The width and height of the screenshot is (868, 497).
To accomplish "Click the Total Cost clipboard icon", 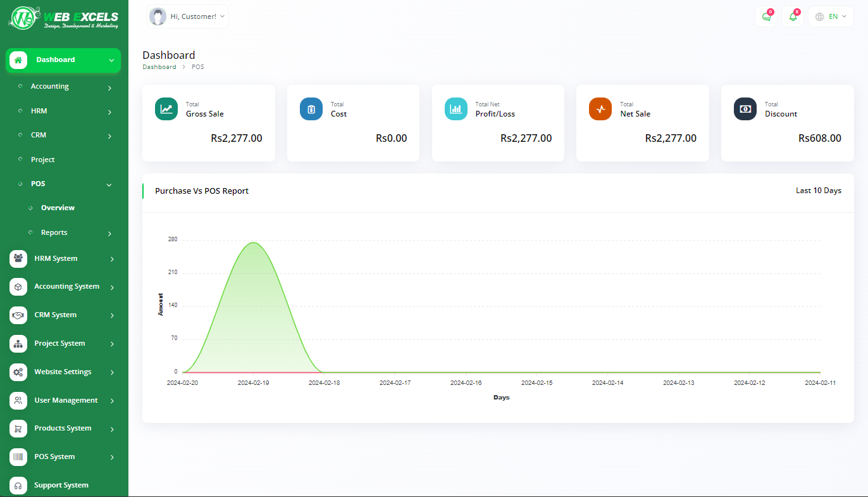I will 311,109.
